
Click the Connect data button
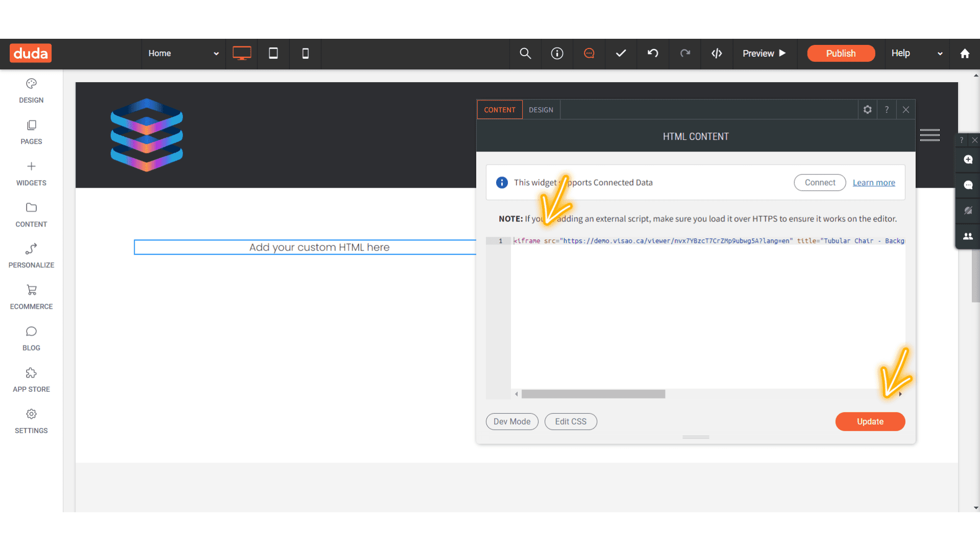pos(820,183)
